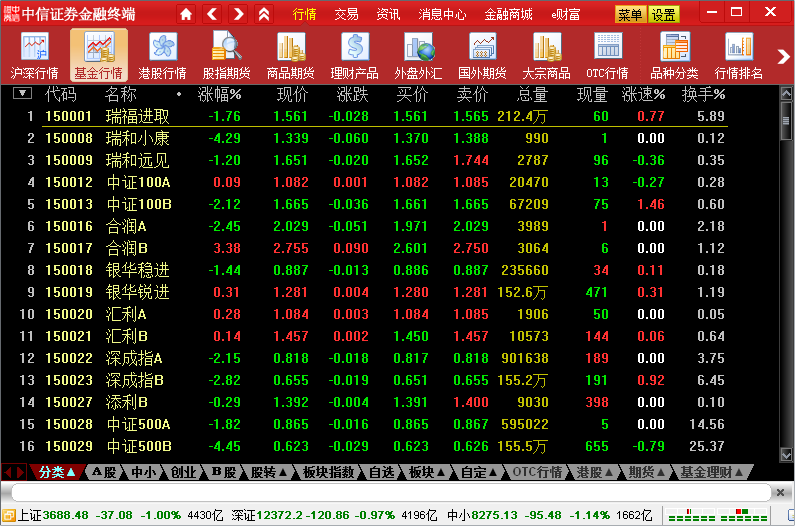Open the 资讯 menu
795x526 pixels.
(x=388, y=14)
